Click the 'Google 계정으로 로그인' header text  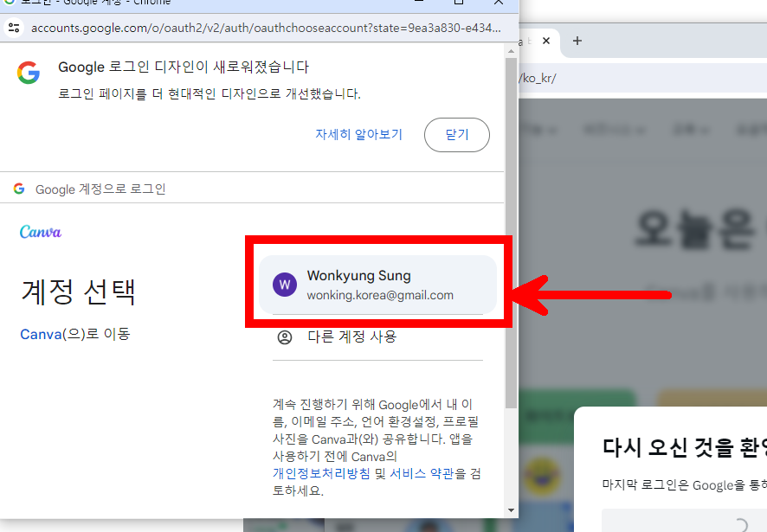pos(100,189)
